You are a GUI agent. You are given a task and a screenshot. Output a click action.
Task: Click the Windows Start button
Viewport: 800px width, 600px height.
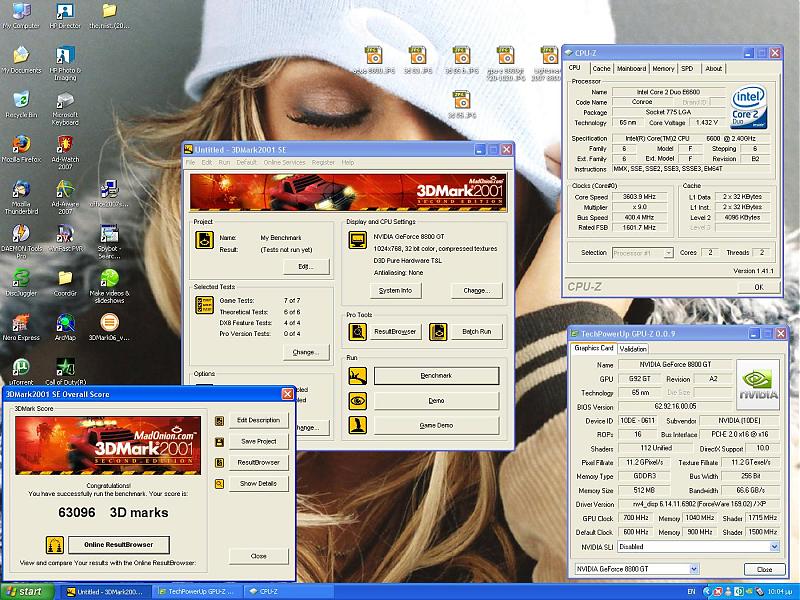27,591
